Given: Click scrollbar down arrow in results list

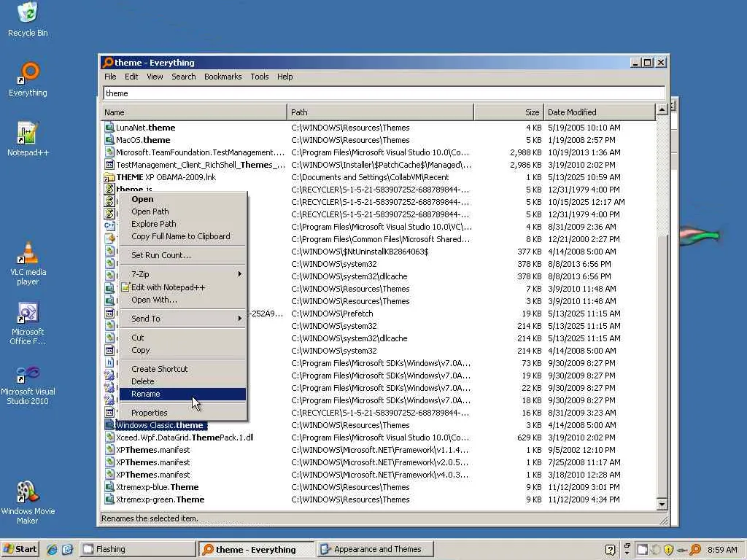Looking at the screenshot, I should coord(662,505).
